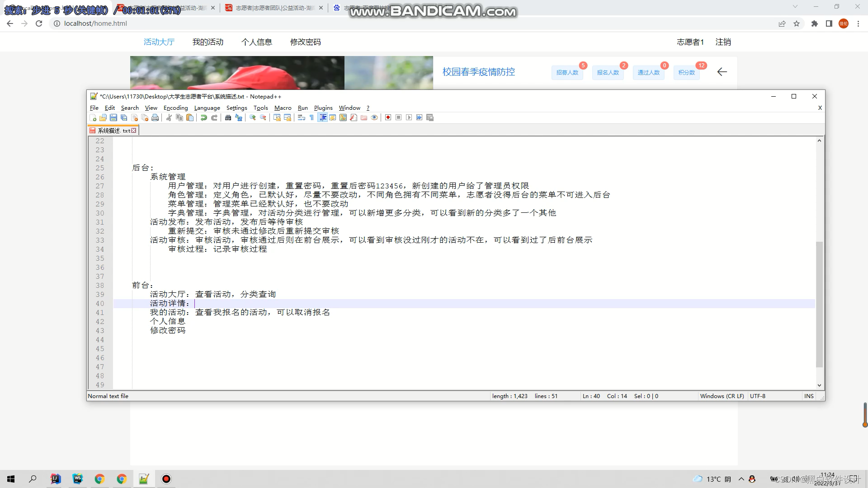The image size is (868, 488).
Task: Open the Language menu
Action: click(207, 108)
